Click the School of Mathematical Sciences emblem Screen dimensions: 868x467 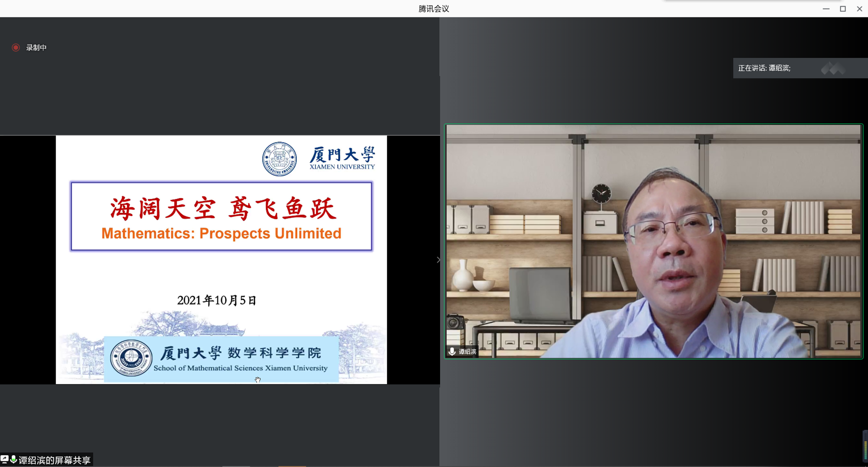131,358
